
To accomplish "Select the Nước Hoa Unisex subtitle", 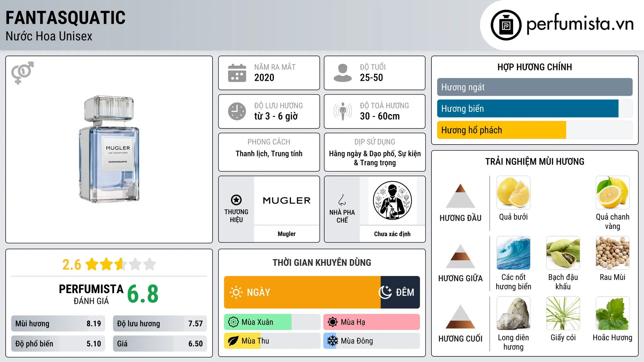I will [49, 36].
